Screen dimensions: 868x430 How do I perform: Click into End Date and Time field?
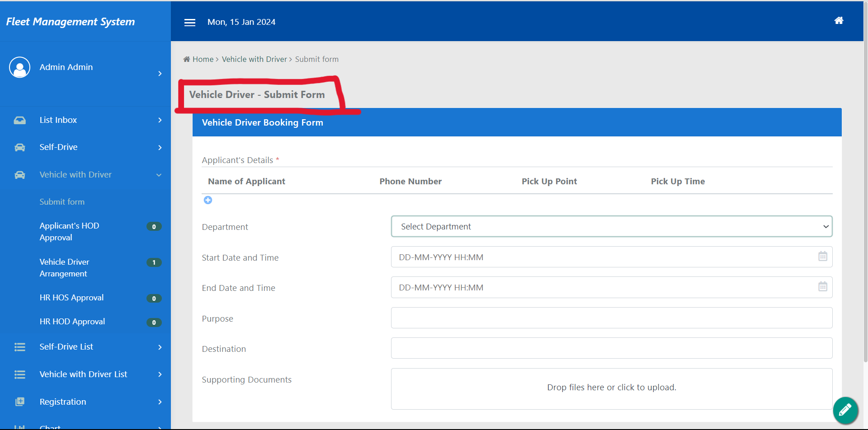612,287
